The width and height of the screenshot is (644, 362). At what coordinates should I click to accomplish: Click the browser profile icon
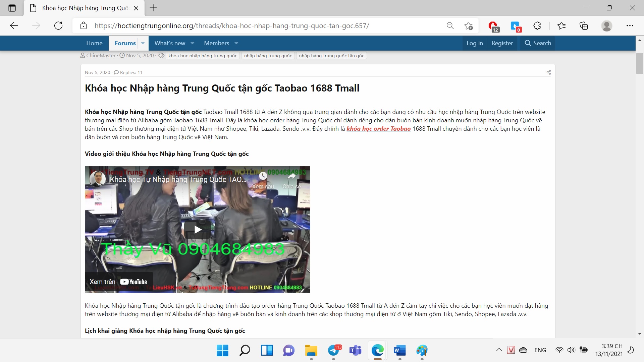click(x=607, y=25)
